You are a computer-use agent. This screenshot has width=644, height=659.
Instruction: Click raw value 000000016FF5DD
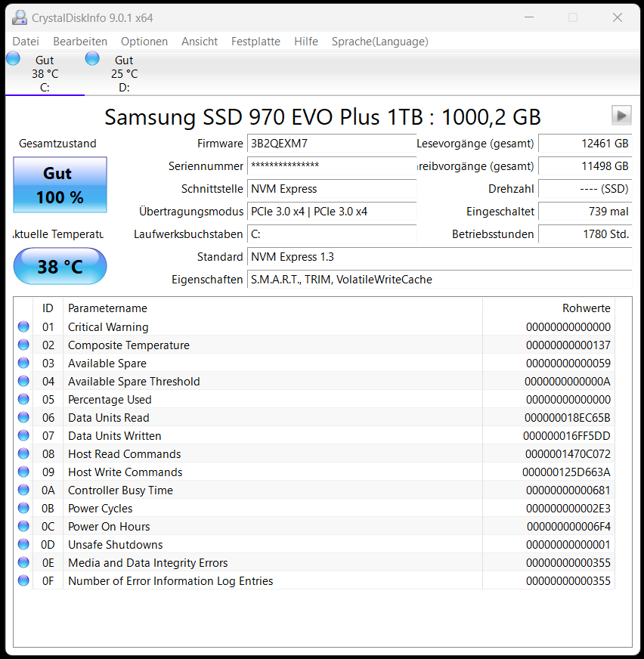pos(567,435)
